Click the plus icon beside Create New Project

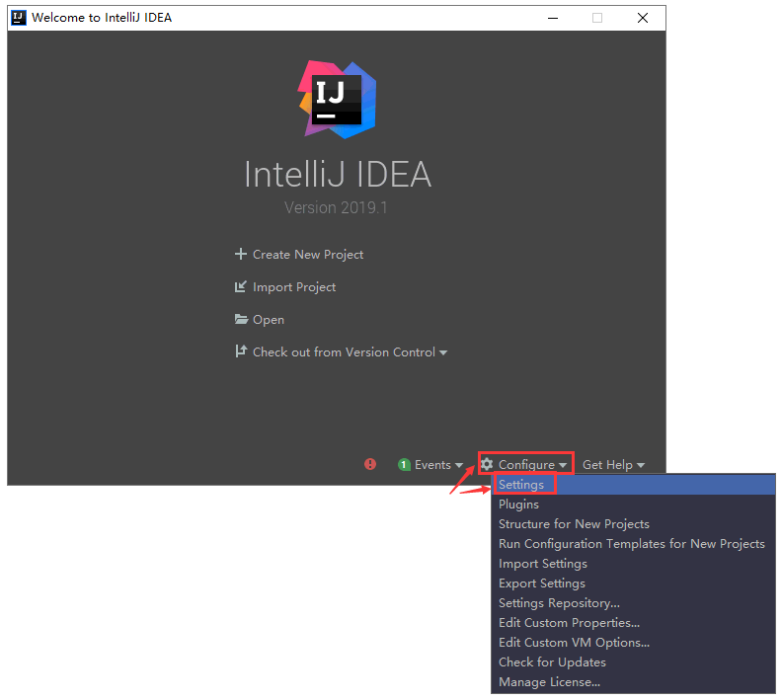[x=241, y=254]
